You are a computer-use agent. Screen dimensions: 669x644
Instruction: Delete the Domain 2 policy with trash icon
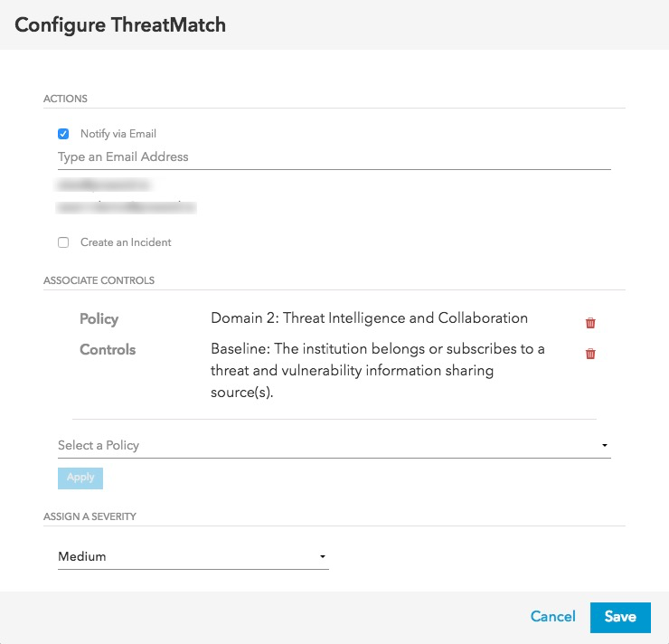tap(590, 323)
